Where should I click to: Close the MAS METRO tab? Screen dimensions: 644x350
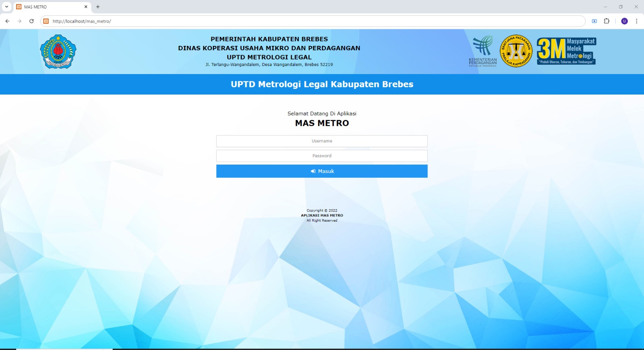(x=86, y=7)
